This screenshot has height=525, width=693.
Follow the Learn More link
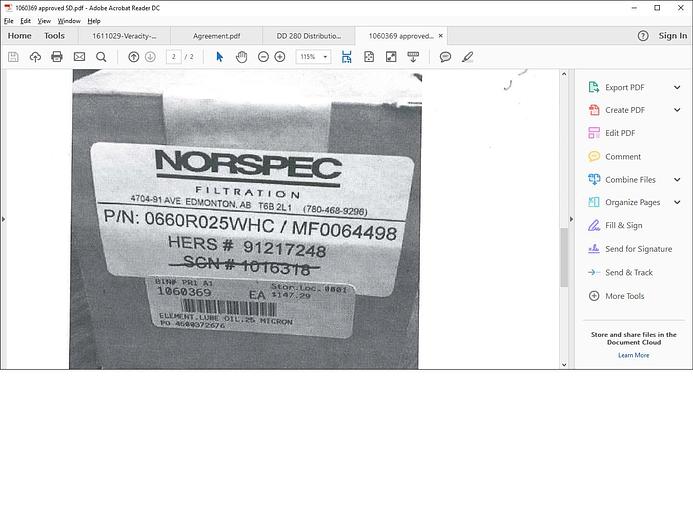coord(633,355)
